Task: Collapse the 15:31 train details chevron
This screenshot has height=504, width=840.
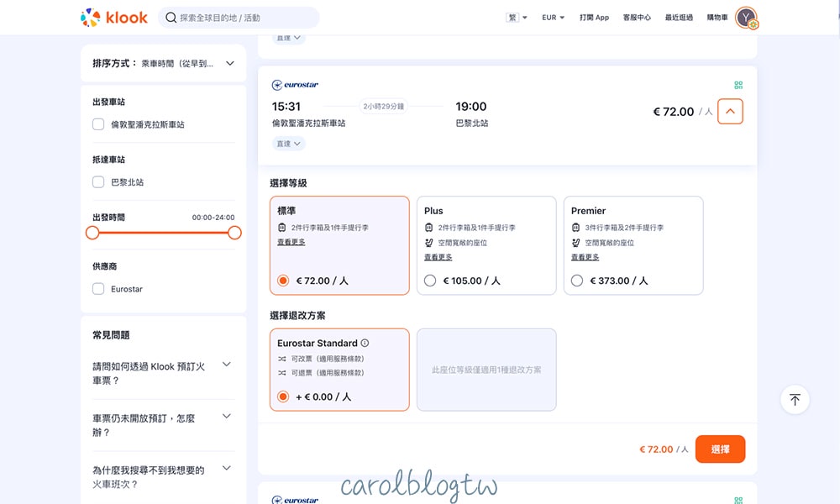Action: 730,112
